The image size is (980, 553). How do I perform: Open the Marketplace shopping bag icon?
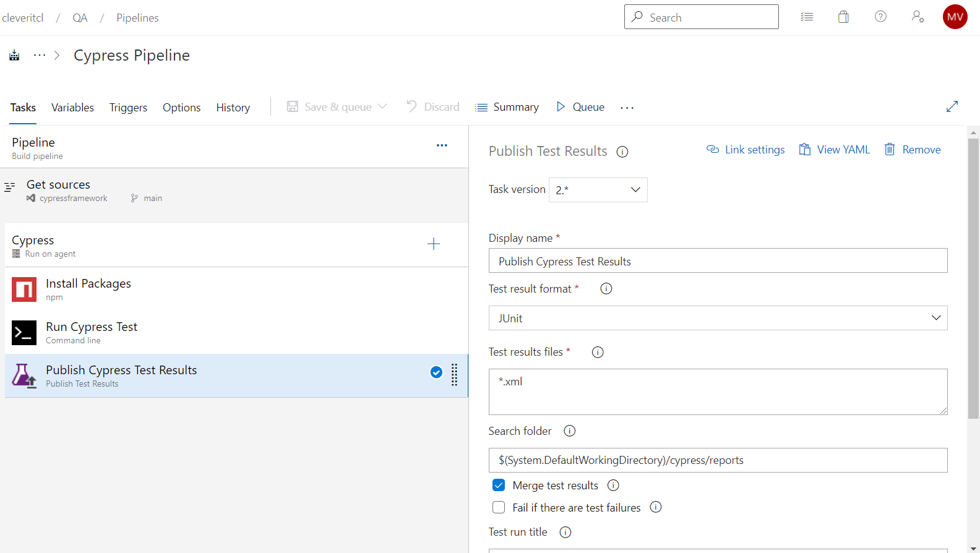click(843, 17)
